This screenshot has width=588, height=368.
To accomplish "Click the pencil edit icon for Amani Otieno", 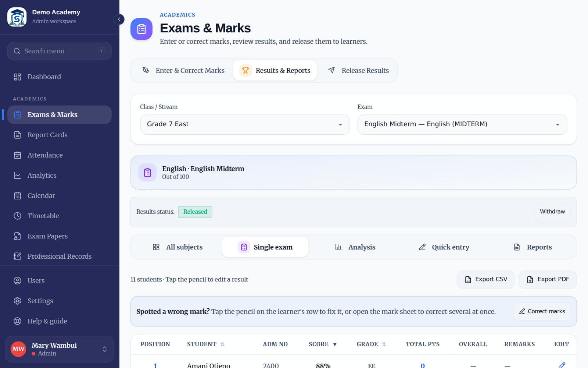I will tap(562, 365).
